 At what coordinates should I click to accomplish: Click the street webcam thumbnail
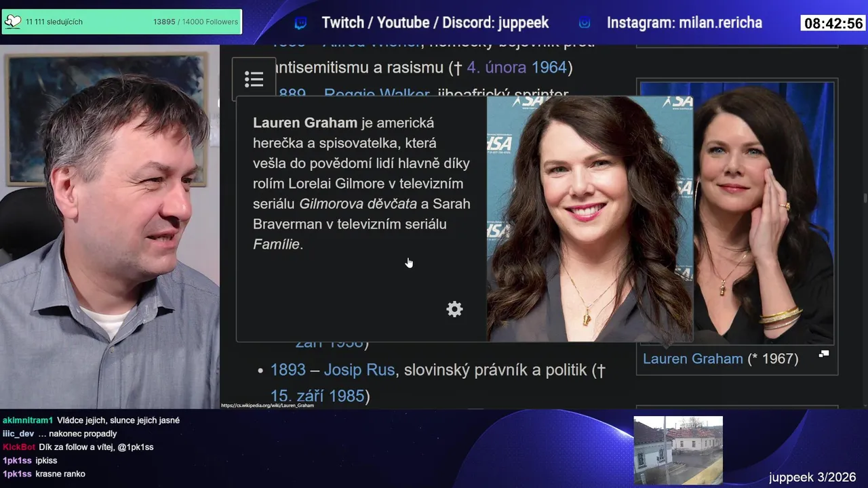coord(678,450)
